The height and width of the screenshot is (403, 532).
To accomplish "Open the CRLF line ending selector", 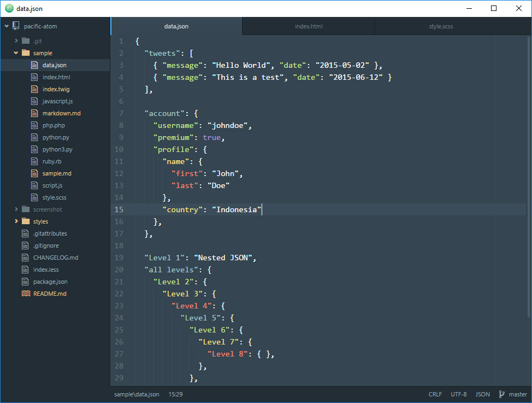I will tap(435, 394).
